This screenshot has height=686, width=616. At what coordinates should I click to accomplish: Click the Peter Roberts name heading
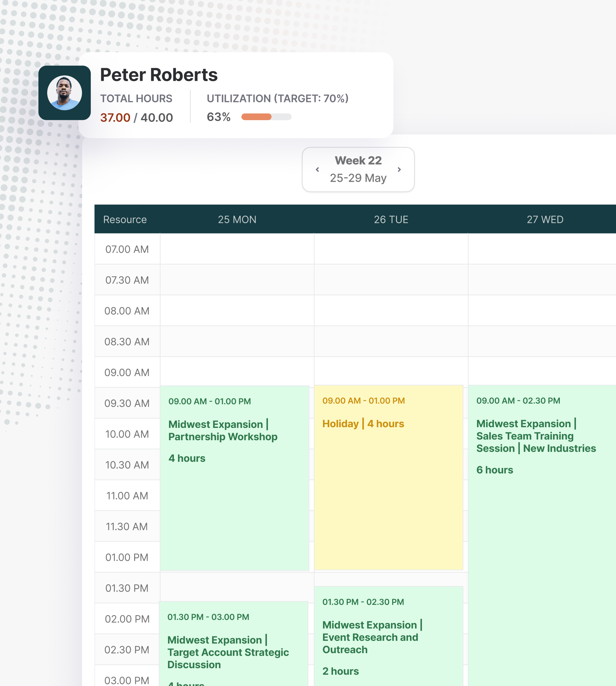coord(159,75)
